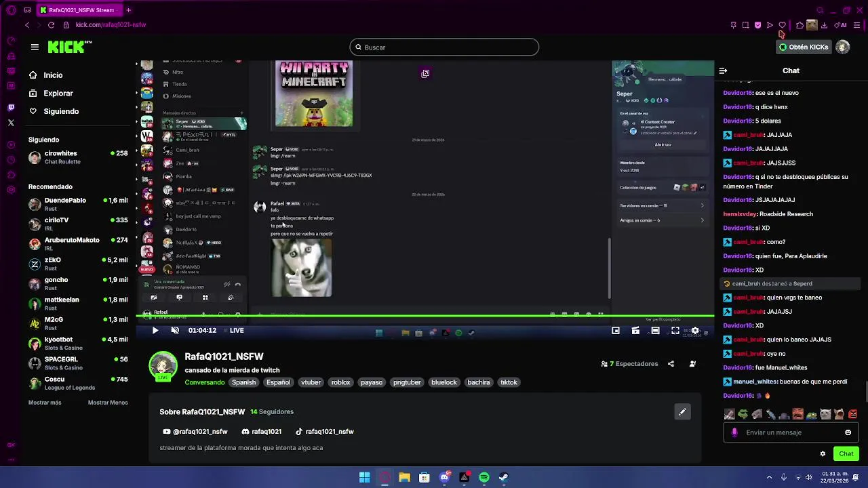
Task: Open the user profile avatar menu
Action: [842, 47]
